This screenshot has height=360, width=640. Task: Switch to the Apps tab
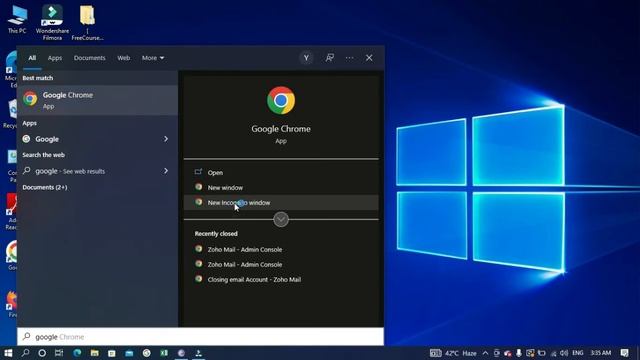(55, 58)
